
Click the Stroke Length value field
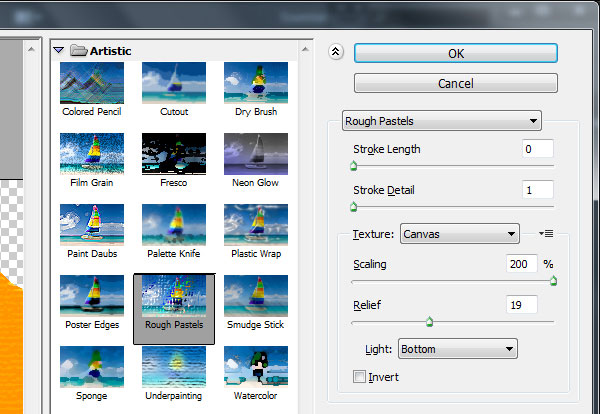click(x=537, y=149)
